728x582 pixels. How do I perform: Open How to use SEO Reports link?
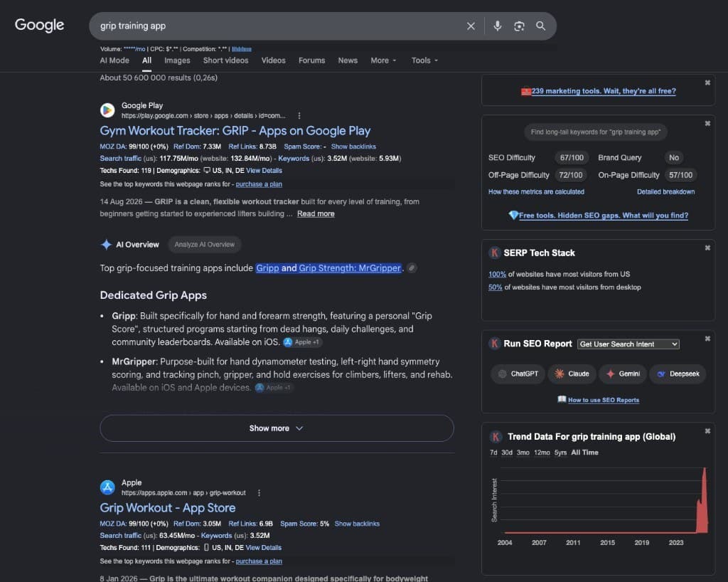point(604,400)
